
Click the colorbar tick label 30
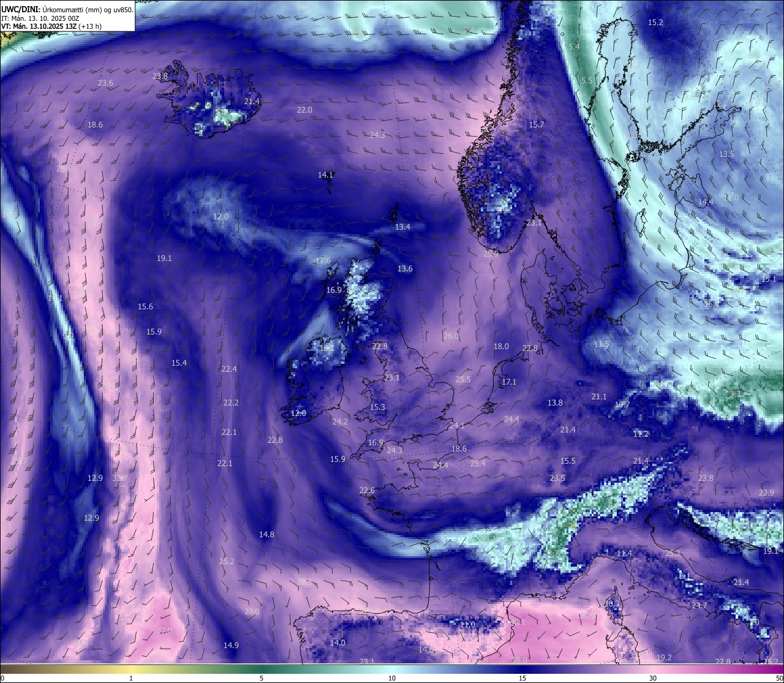click(x=653, y=678)
